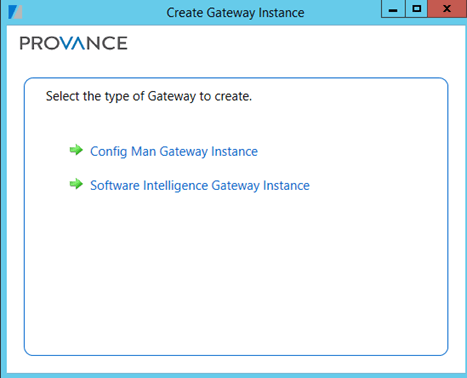The height and width of the screenshot is (378, 467).
Task: Open the Software Intelligence Gateway Instance link
Action: (x=200, y=186)
